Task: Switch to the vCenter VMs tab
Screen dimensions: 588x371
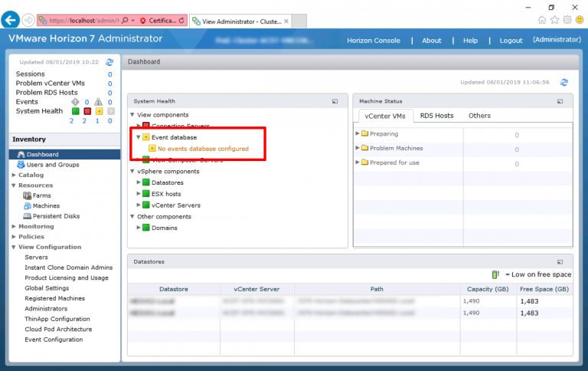Action: tap(384, 116)
